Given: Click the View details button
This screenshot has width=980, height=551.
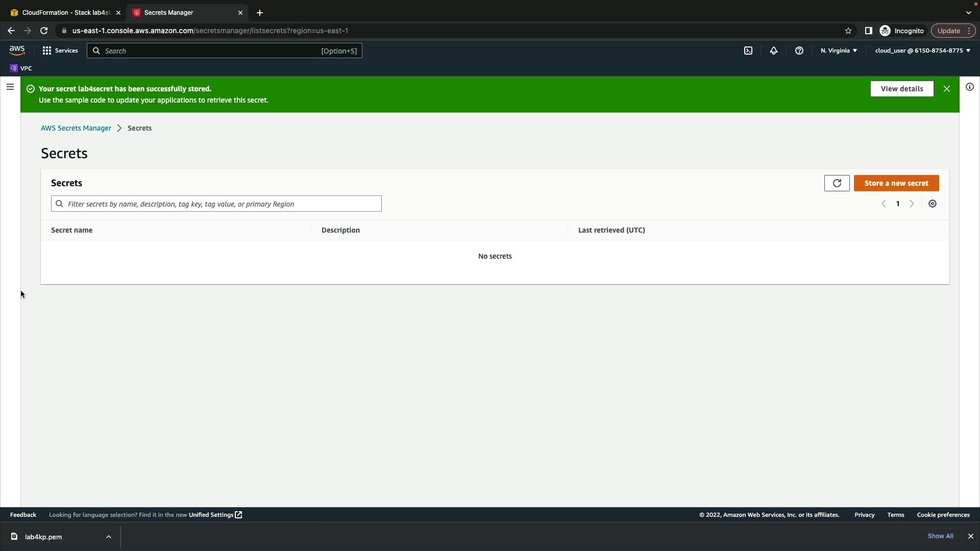Looking at the screenshot, I should point(902,89).
